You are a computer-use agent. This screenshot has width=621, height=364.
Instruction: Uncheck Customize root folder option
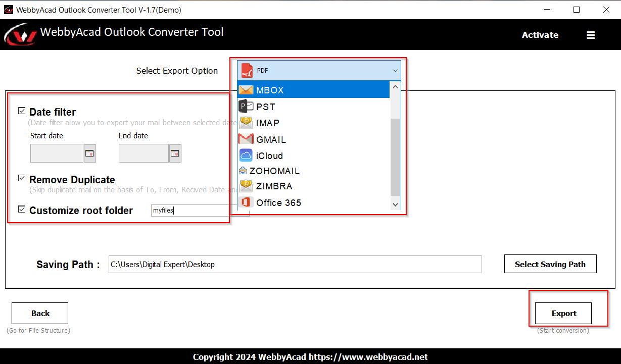click(22, 208)
